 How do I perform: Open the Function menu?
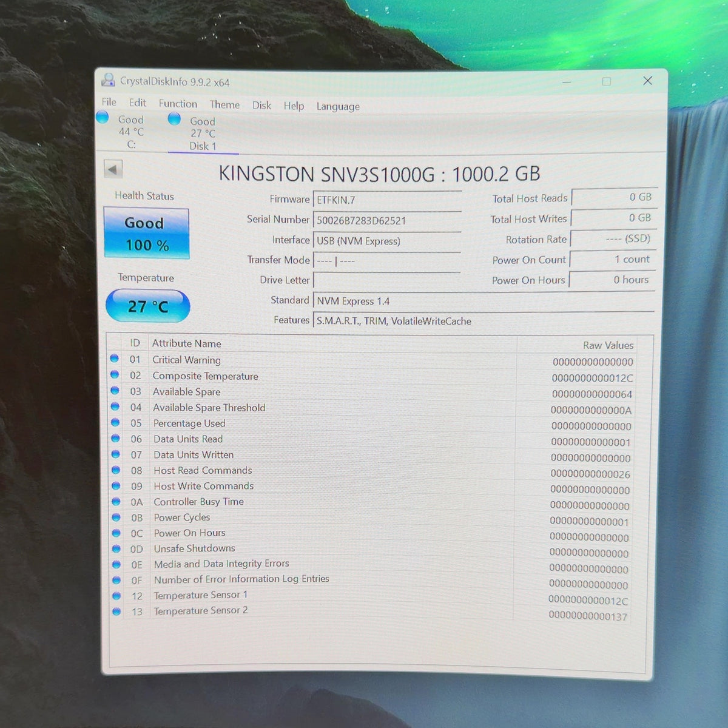[x=178, y=104]
